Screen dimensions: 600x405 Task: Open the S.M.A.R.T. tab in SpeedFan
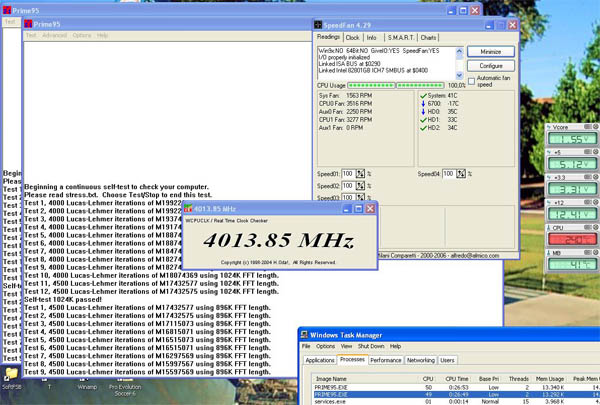[x=401, y=38]
